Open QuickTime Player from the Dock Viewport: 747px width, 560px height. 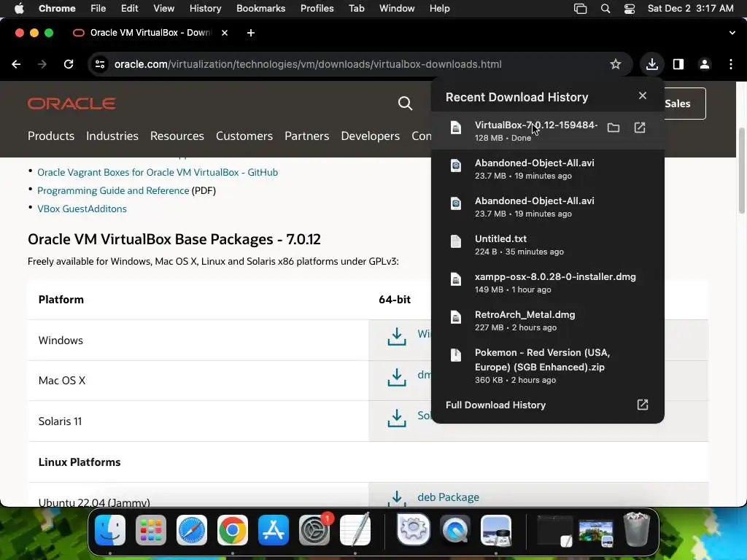tap(455, 529)
